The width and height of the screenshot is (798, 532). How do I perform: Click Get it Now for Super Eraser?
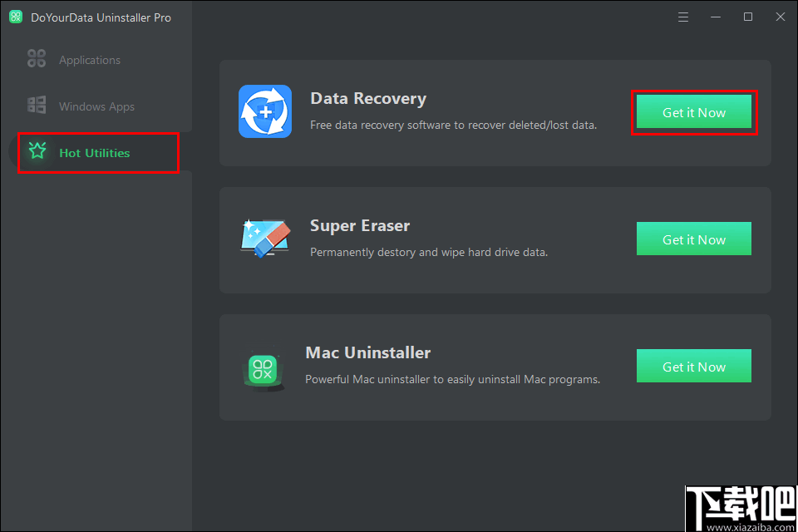(x=694, y=239)
